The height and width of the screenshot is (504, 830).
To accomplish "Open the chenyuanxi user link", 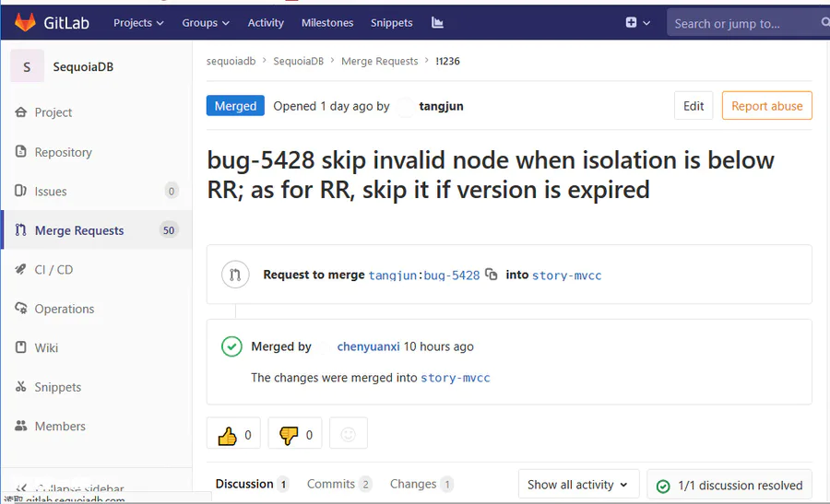I will tap(368, 346).
